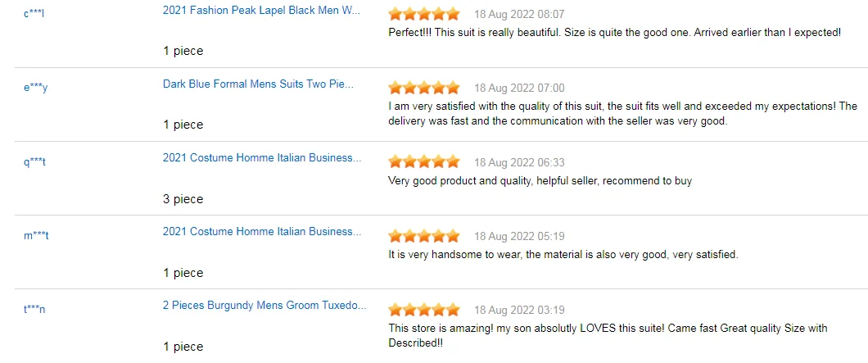Screen dimensions: 868x363
Task: Open Costume Homme Italian Business link in m***t's row
Action: [x=261, y=232]
